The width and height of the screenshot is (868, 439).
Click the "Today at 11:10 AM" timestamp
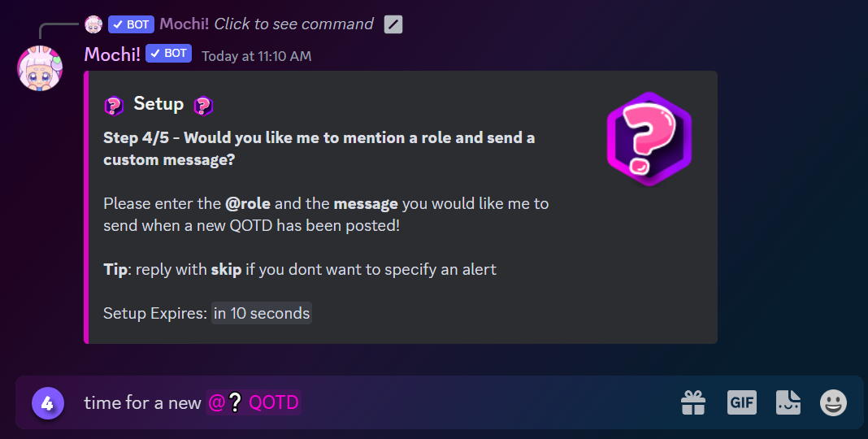[256, 56]
